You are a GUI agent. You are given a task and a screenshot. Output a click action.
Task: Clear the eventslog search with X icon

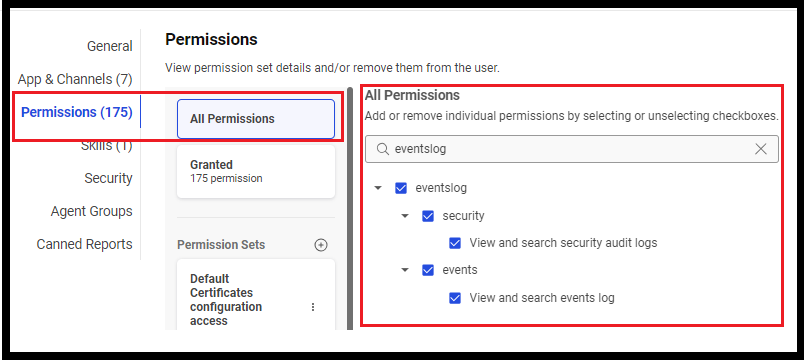761,149
